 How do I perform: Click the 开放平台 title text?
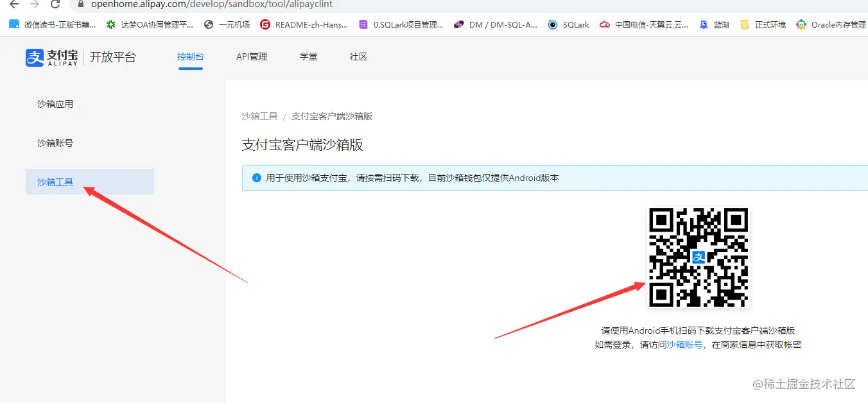click(113, 57)
